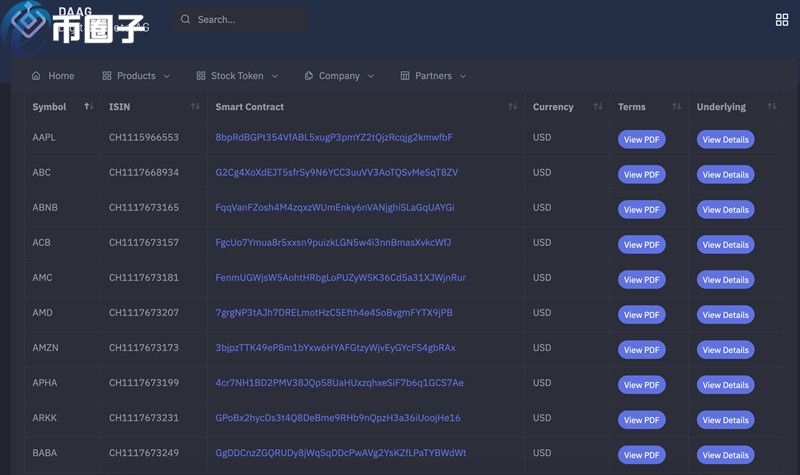The width and height of the screenshot is (800, 475).
Task: Sort by Terms column arrows
Action: pos(677,106)
